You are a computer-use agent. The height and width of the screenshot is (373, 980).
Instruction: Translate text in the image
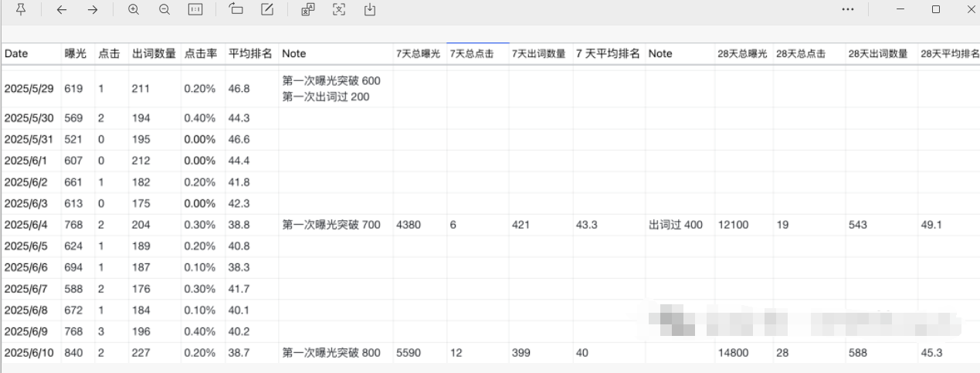(x=308, y=9)
